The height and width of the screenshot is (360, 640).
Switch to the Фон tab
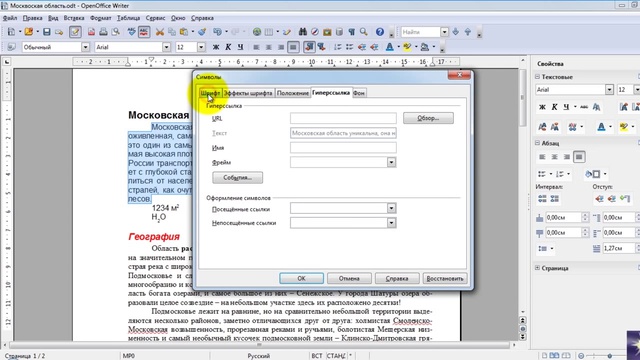point(359,93)
